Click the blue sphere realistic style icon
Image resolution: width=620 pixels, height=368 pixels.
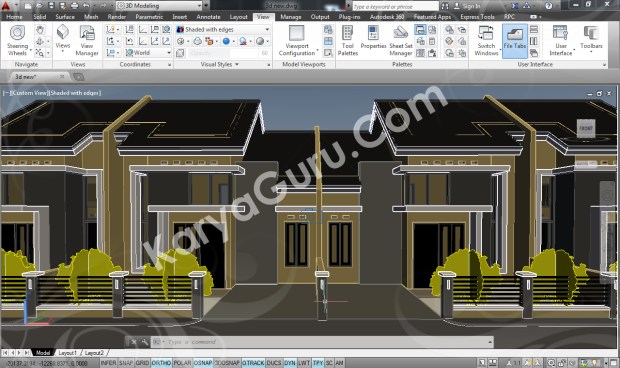pyautogui.click(x=226, y=41)
